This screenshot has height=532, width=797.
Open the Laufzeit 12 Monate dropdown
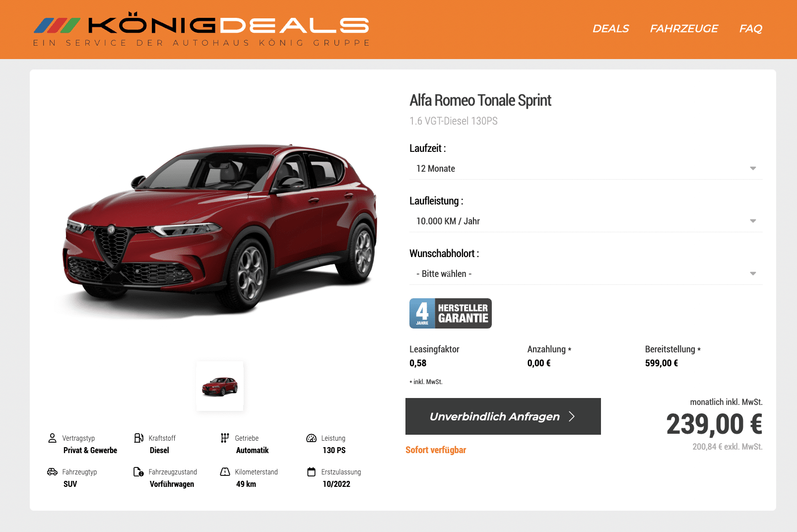tap(586, 169)
